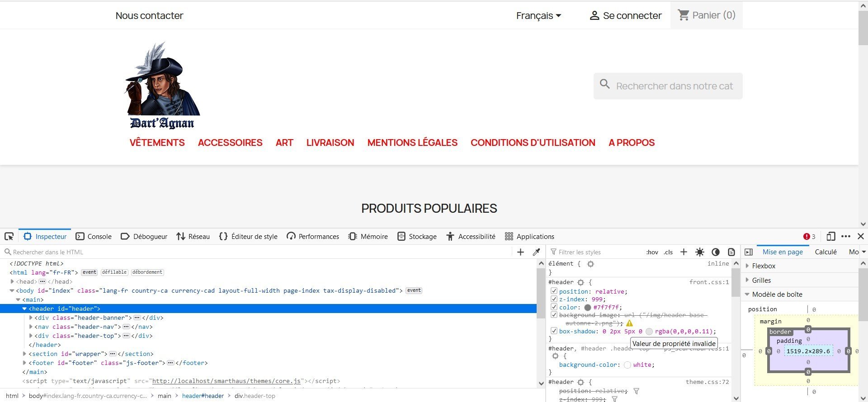Click the eyedropper color picker icon
Viewport: 868px width, 402px height.
click(537, 252)
